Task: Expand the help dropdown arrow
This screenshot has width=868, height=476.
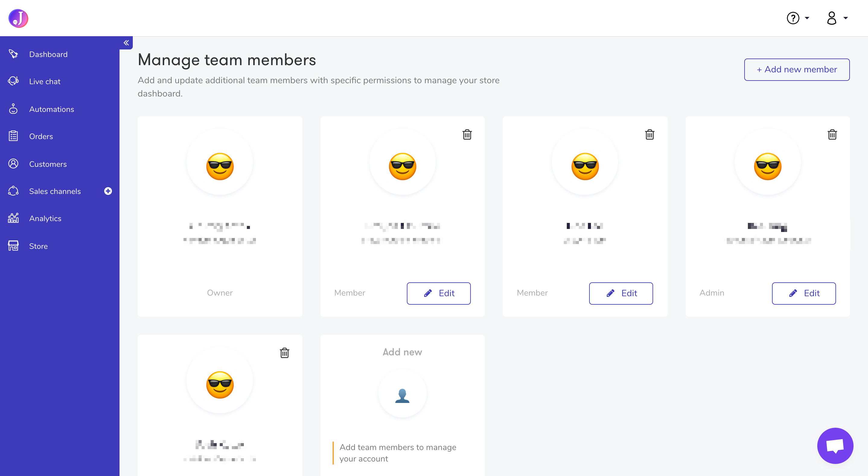Action: pyautogui.click(x=807, y=18)
